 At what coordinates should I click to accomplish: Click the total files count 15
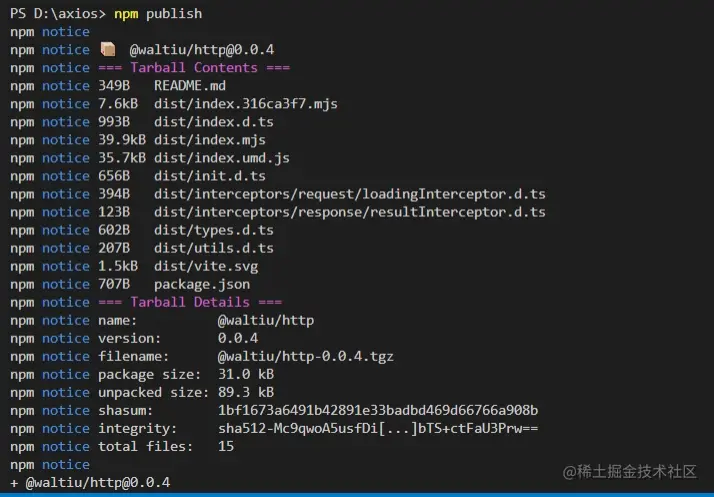226,446
